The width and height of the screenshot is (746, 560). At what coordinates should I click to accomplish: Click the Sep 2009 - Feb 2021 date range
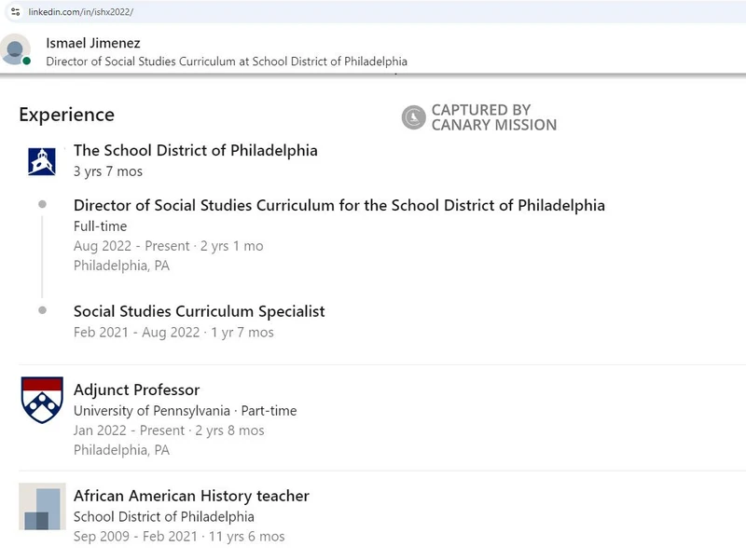point(135,537)
